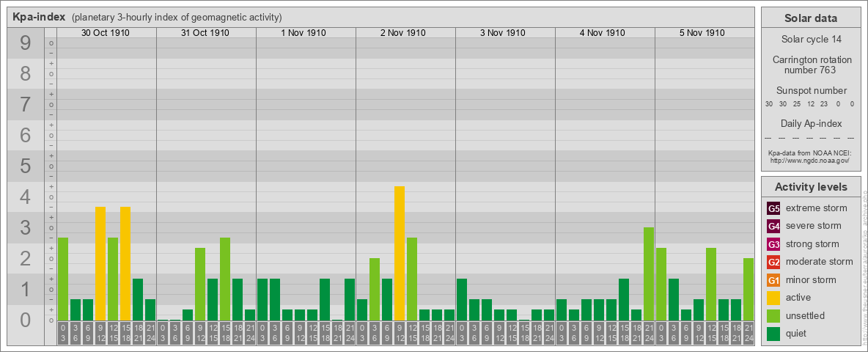Viewport: 868px width, 352px height.
Task: Click the G1 minor storm icon
Action: [773, 280]
